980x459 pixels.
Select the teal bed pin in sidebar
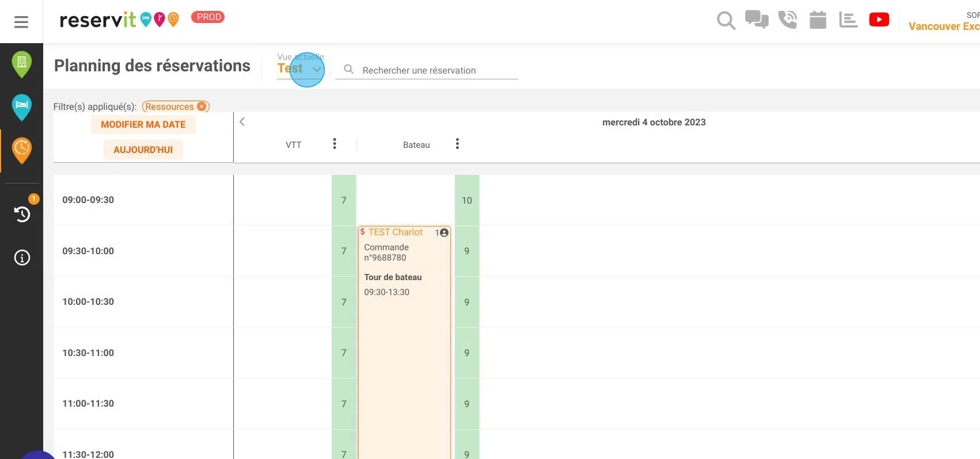point(21,107)
